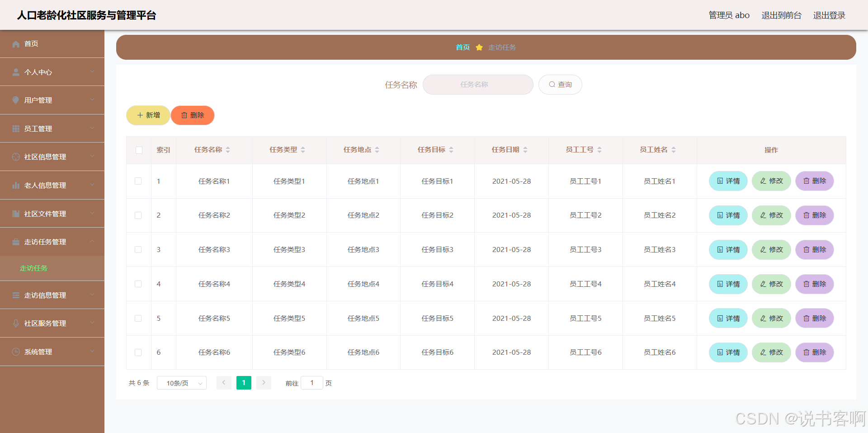Tick the select-all checkbox in the table header
This screenshot has height=433, width=868.
pos(139,150)
